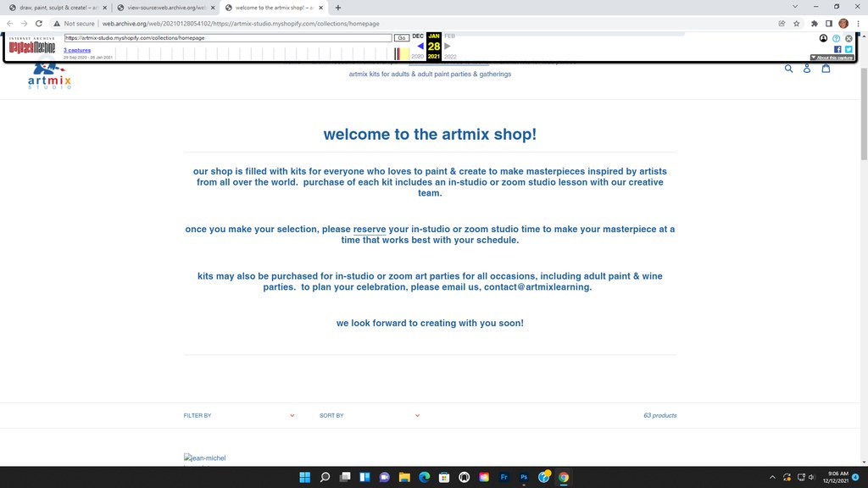Screen dimensions: 868x488
Task: Click the jean-michel product image
Action: pyautogui.click(x=205, y=459)
